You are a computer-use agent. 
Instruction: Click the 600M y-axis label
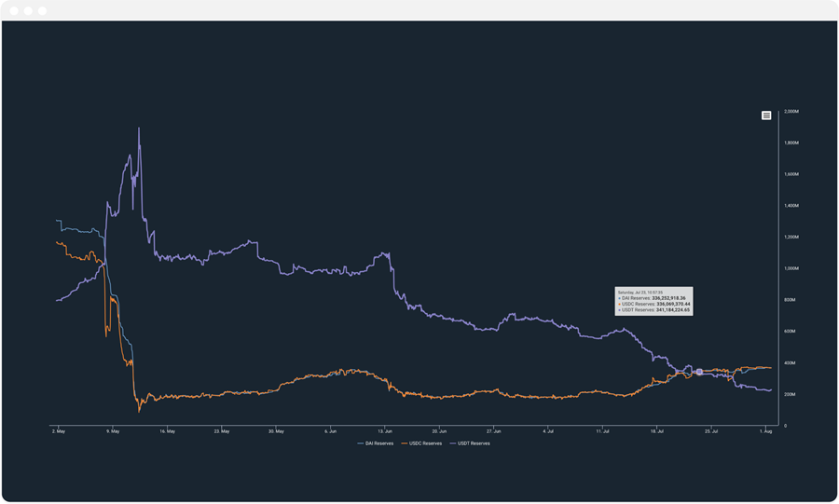tap(790, 332)
